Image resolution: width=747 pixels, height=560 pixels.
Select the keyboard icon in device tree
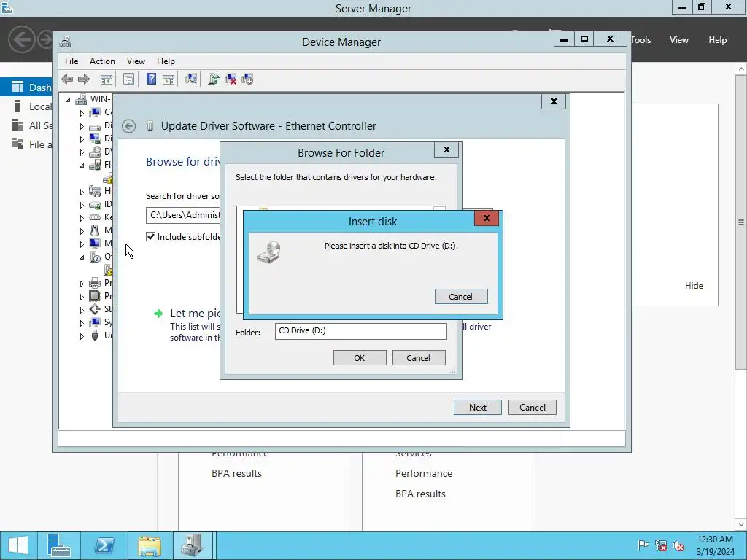click(95, 217)
